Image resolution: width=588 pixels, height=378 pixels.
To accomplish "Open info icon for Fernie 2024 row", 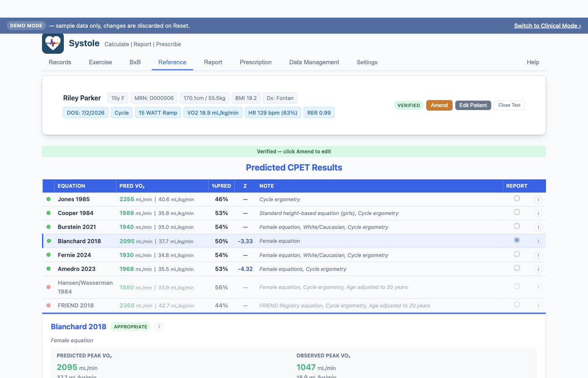I will tap(538, 255).
